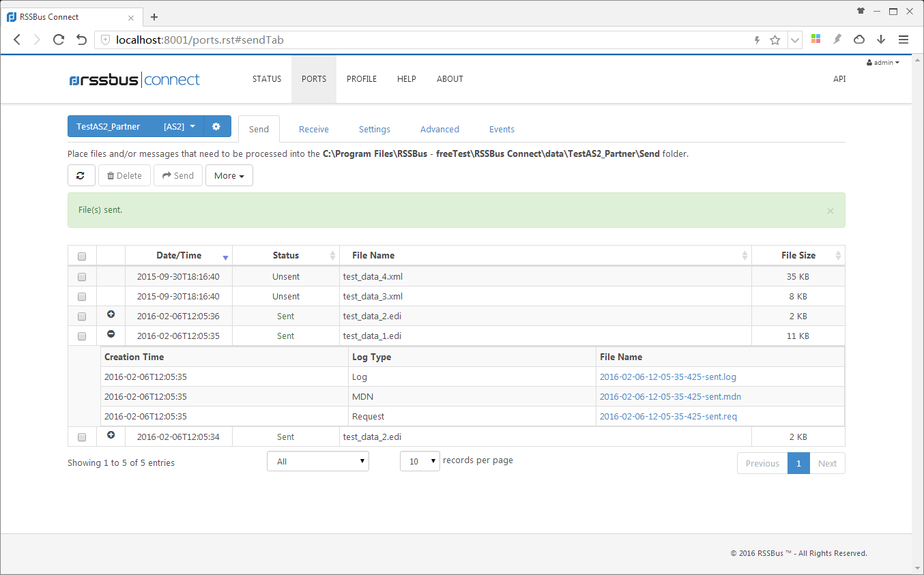Expand the 12:05:36 test_data_2.edi row logs
924x575 pixels.
pos(111,314)
